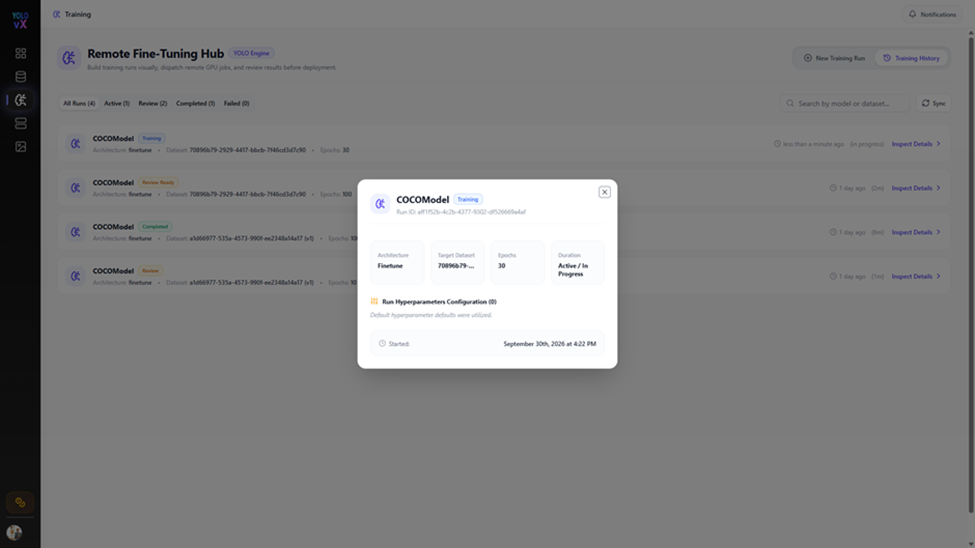975x548 pixels.
Task: Close the COCOModel run details dialog
Action: [604, 192]
